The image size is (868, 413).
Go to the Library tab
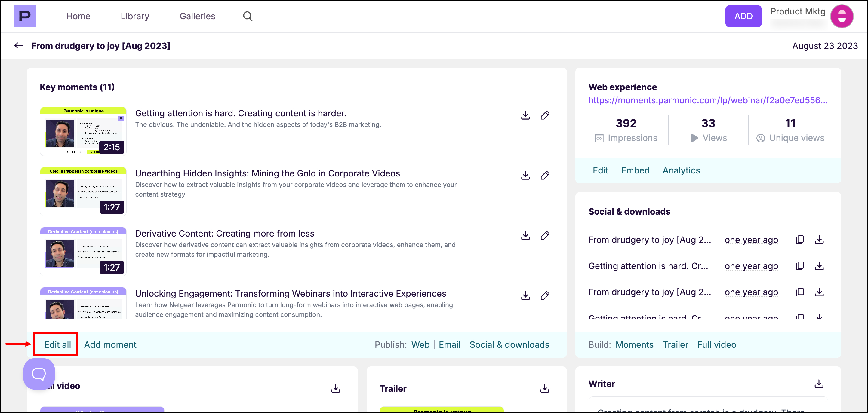pyautogui.click(x=135, y=16)
